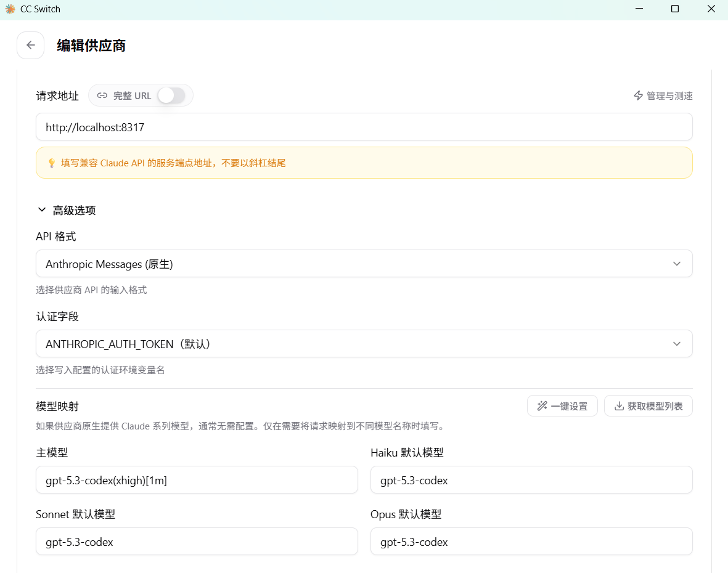728x573 pixels.
Task: Toggle the 完整 URL switch
Action: 171,95
